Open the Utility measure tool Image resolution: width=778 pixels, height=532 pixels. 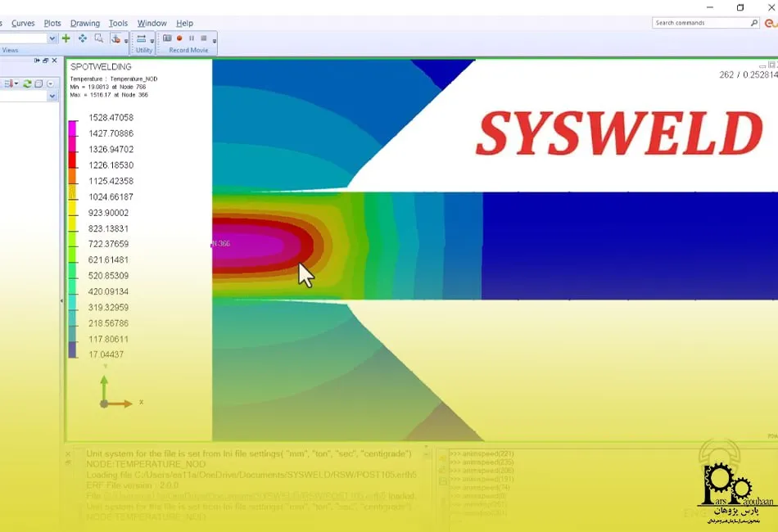pos(142,38)
